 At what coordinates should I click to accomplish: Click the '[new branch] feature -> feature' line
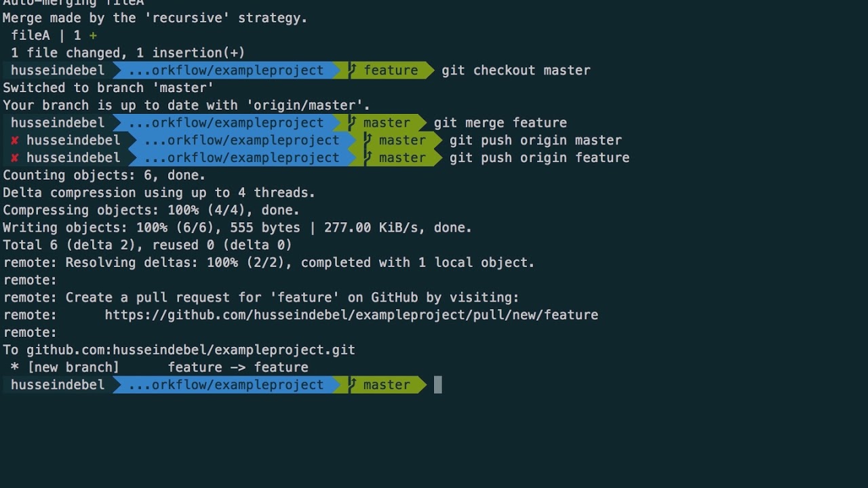pyautogui.click(x=159, y=367)
